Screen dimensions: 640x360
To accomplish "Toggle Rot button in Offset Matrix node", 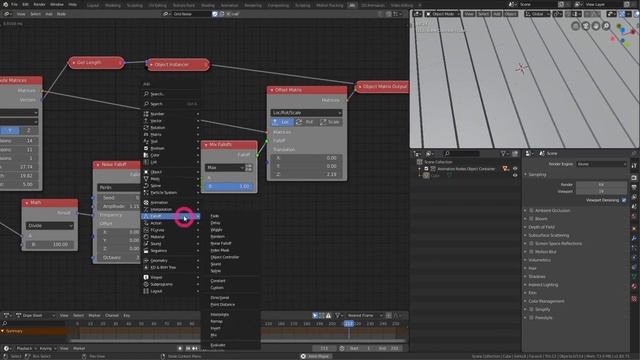I will [305, 122].
